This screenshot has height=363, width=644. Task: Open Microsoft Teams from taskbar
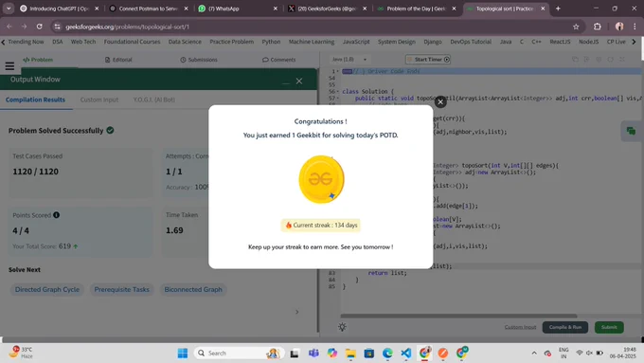[x=313, y=354]
